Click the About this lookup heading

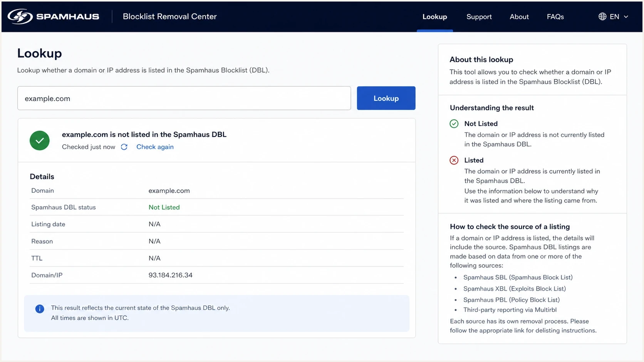tap(481, 60)
